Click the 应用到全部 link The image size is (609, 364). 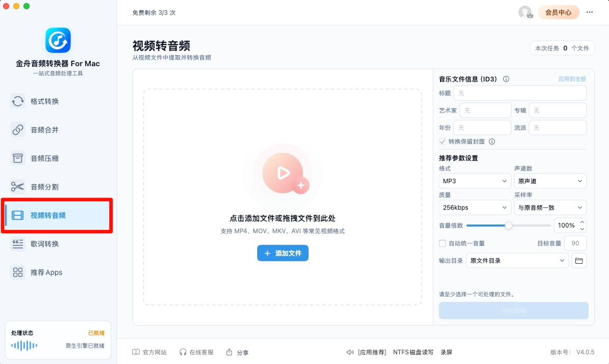pos(572,79)
